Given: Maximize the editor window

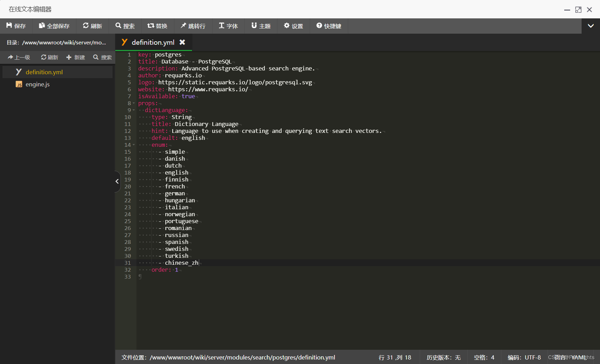Looking at the screenshot, I should pyautogui.click(x=578, y=10).
